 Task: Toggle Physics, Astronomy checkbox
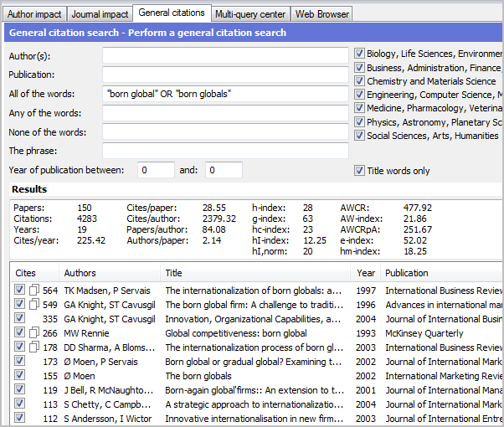[359, 122]
